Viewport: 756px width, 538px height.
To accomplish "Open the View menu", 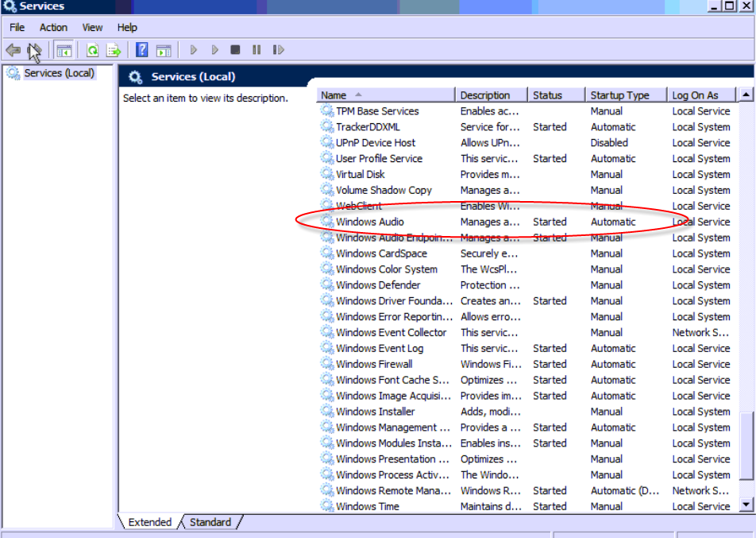I will click(92, 28).
